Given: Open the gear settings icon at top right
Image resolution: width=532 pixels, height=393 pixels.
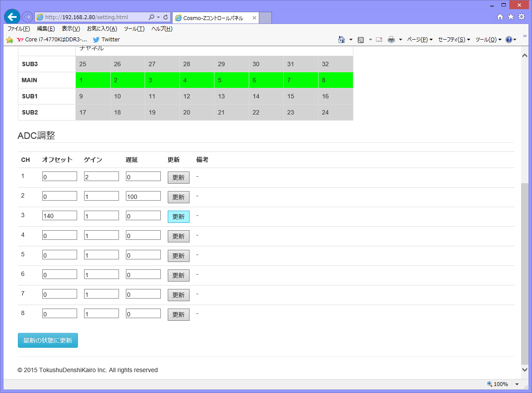Looking at the screenshot, I should point(522,17).
